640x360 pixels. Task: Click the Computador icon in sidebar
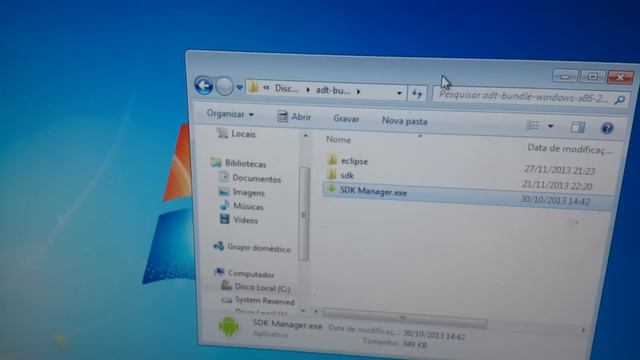(x=220, y=272)
